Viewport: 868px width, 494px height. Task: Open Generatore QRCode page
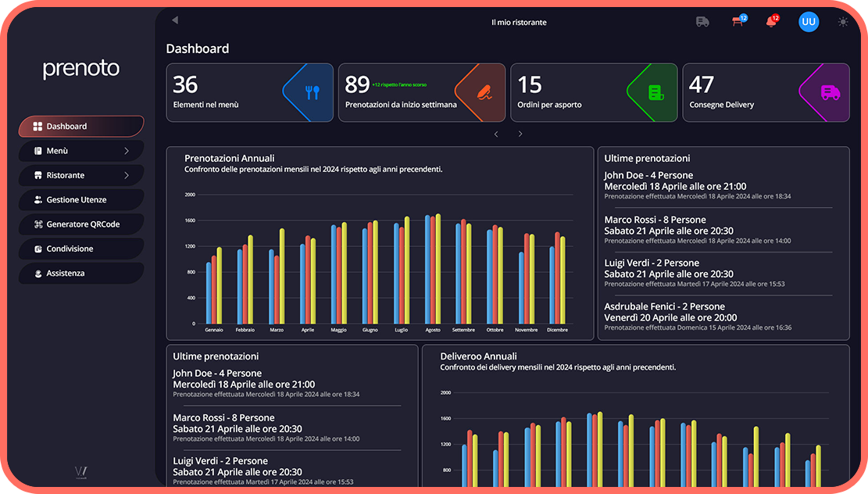tap(81, 224)
